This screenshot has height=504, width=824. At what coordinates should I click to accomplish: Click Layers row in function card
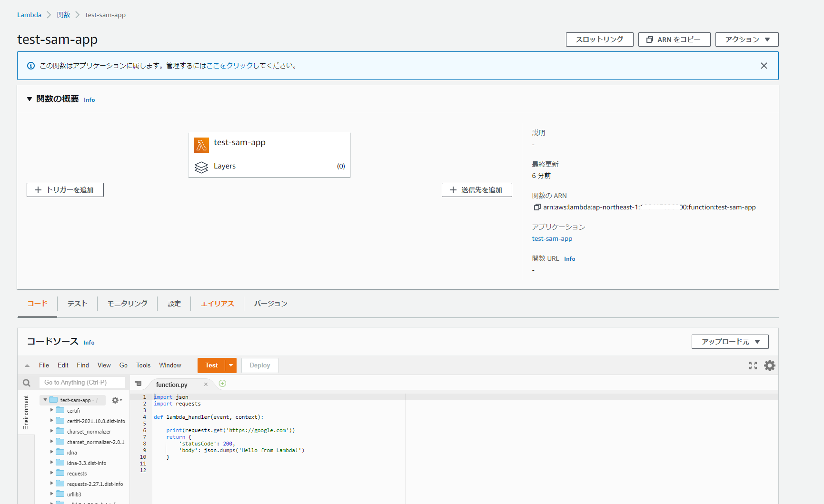[269, 166]
